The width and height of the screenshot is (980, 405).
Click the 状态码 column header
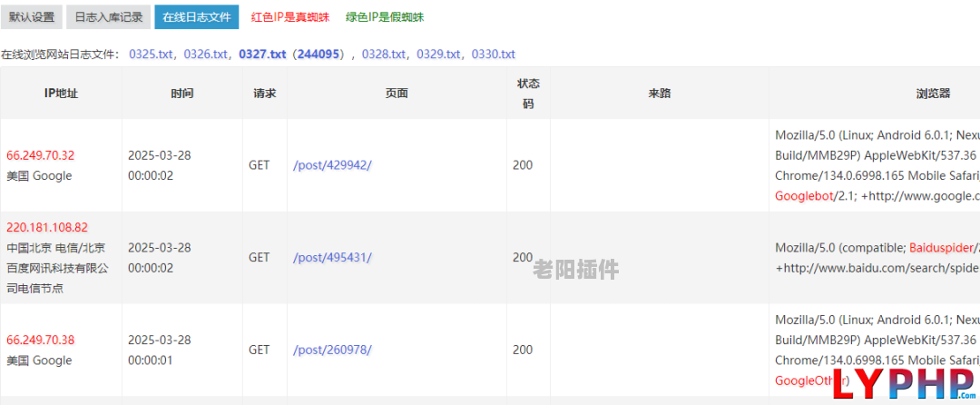[528, 94]
